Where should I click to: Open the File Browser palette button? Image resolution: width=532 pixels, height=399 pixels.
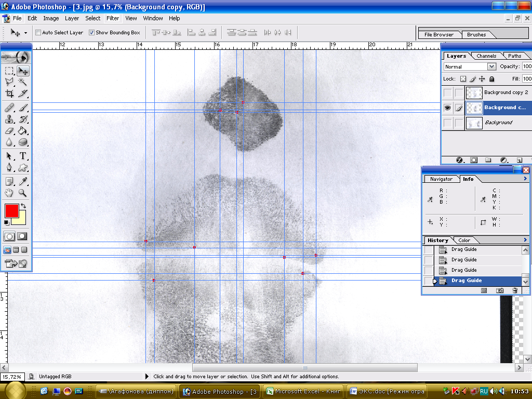coord(439,35)
